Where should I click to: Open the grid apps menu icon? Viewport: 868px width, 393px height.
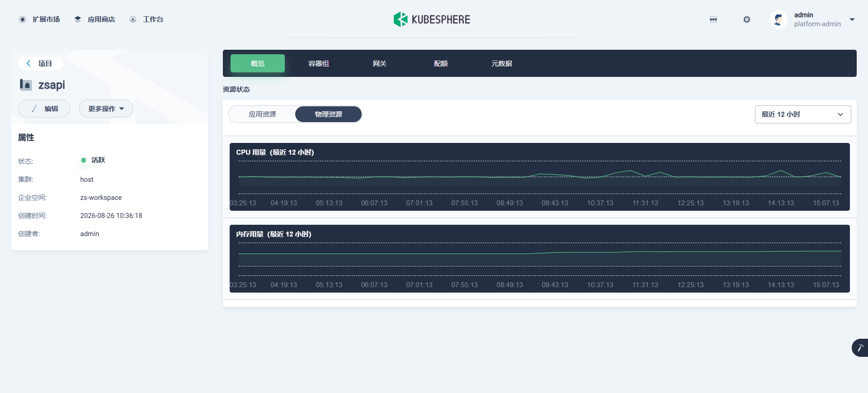tap(713, 19)
